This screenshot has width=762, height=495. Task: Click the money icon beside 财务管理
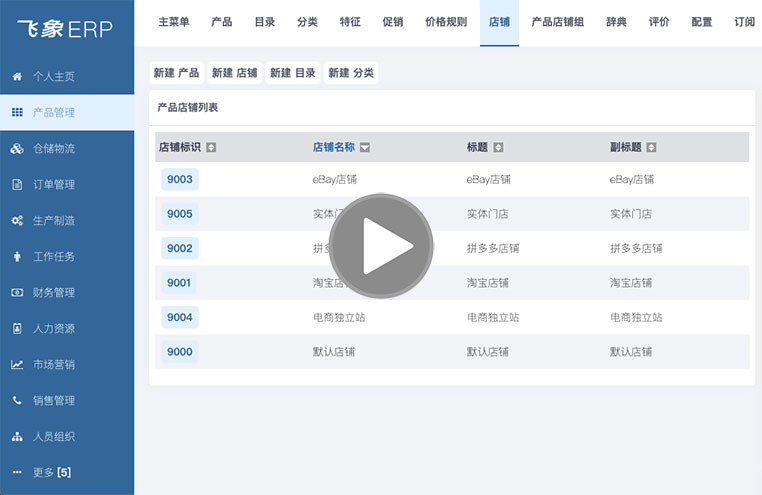pos(17,292)
